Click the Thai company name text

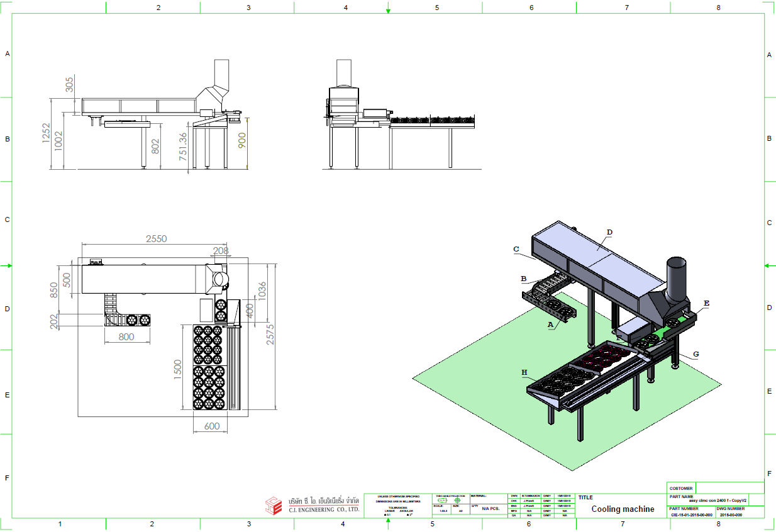coord(323,501)
